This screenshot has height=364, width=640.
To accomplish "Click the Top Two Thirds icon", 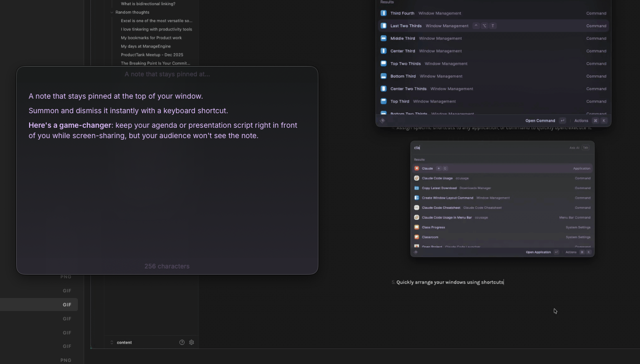I will pyautogui.click(x=383, y=63).
